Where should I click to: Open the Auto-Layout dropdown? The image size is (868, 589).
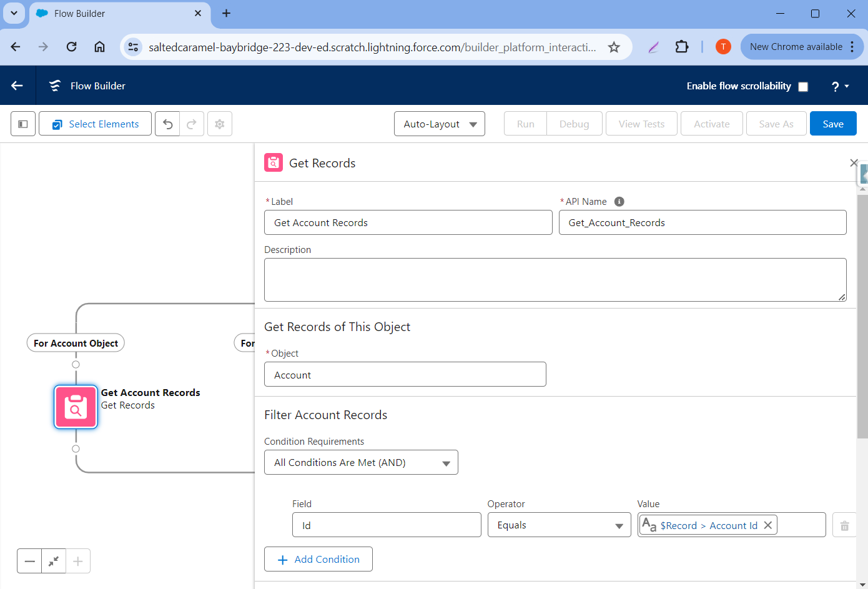pyautogui.click(x=440, y=124)
